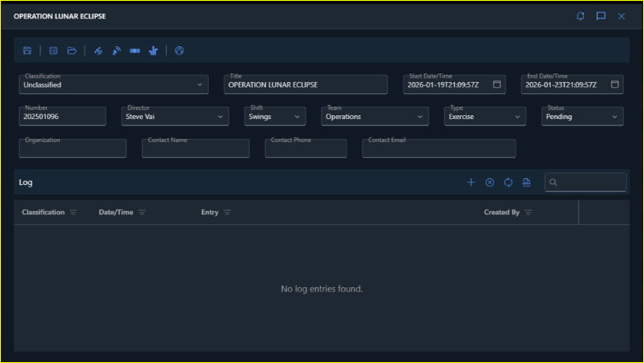The image size is (644, 363).
Task: Click the Save icon in the toolbar
Action: [28, 51]
